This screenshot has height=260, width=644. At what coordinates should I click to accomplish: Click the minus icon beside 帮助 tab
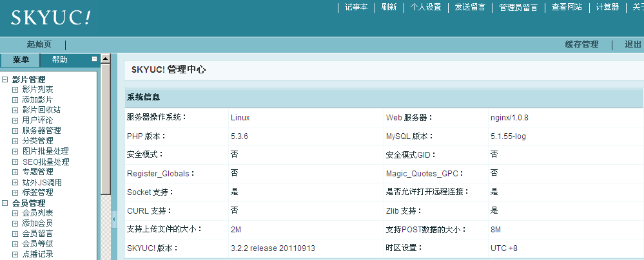94,59
